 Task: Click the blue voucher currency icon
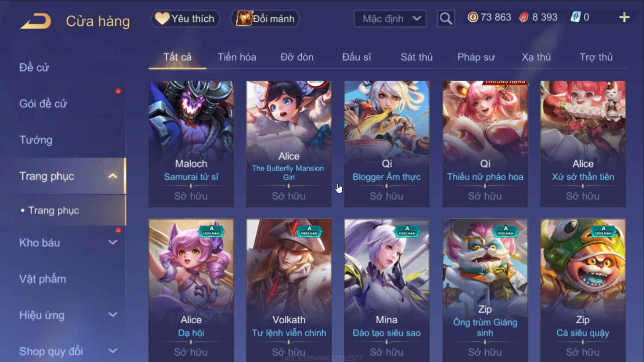click(x=575, y=17)
